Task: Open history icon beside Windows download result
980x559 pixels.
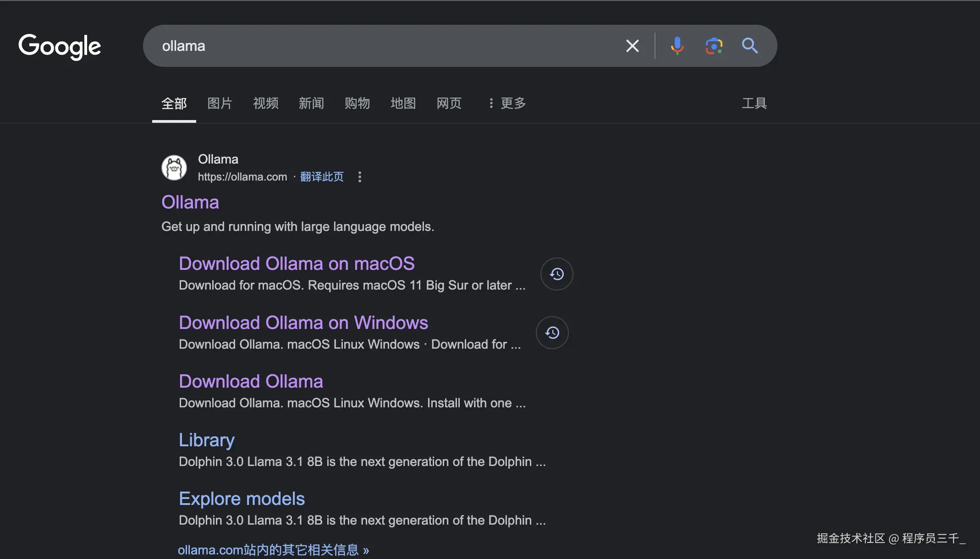Action: coord(552,333)
